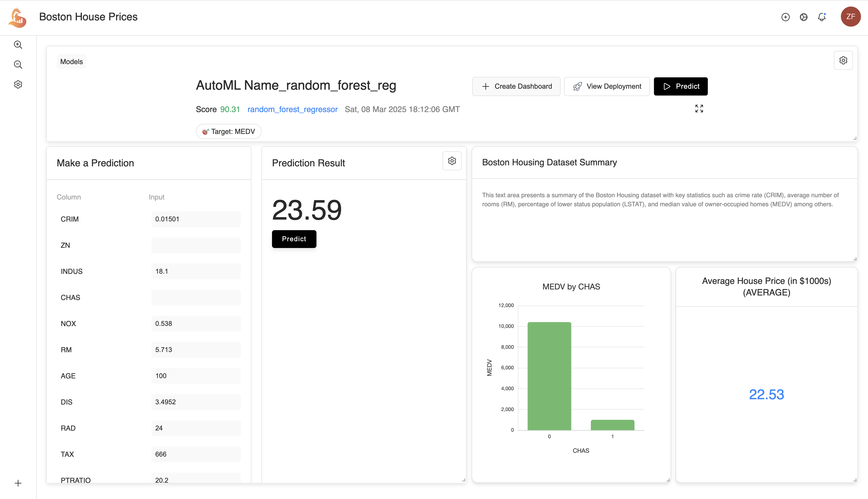
Task: Click the Input header label
Action: pos(156,197)
